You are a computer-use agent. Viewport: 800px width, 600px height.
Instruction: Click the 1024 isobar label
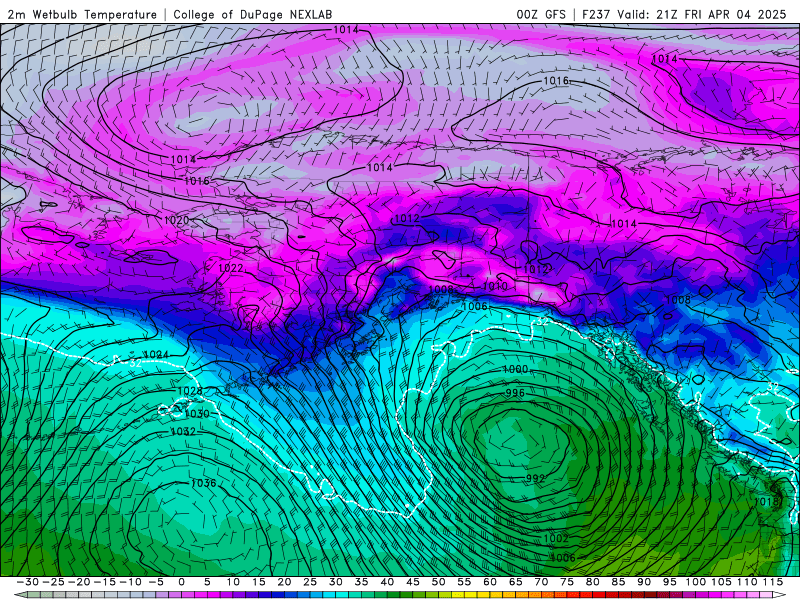tap(157, 355)
